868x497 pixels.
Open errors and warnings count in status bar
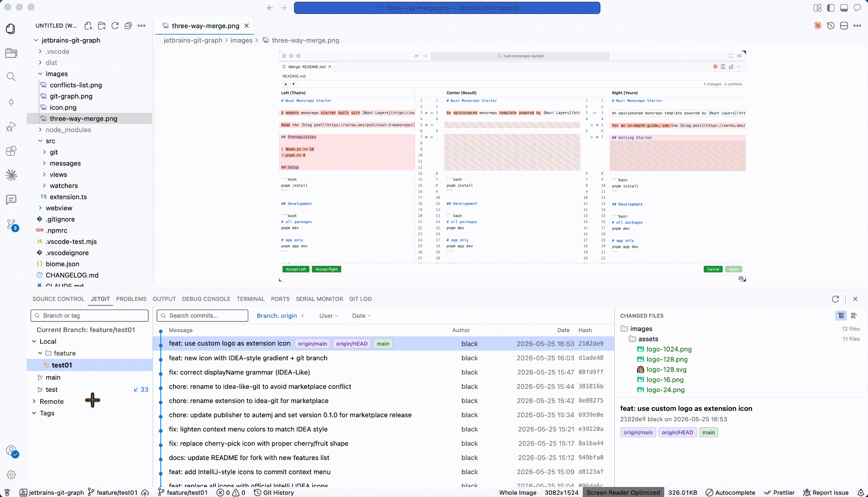[231, 492]
